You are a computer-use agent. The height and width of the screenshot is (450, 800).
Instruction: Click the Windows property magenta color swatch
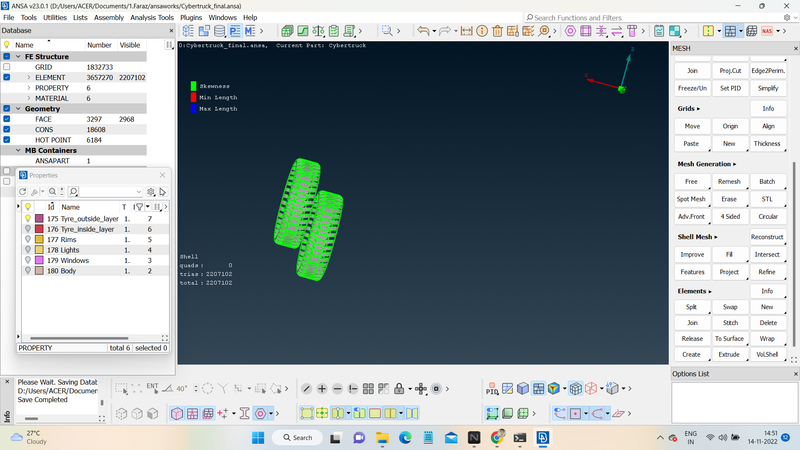[39, 260]
